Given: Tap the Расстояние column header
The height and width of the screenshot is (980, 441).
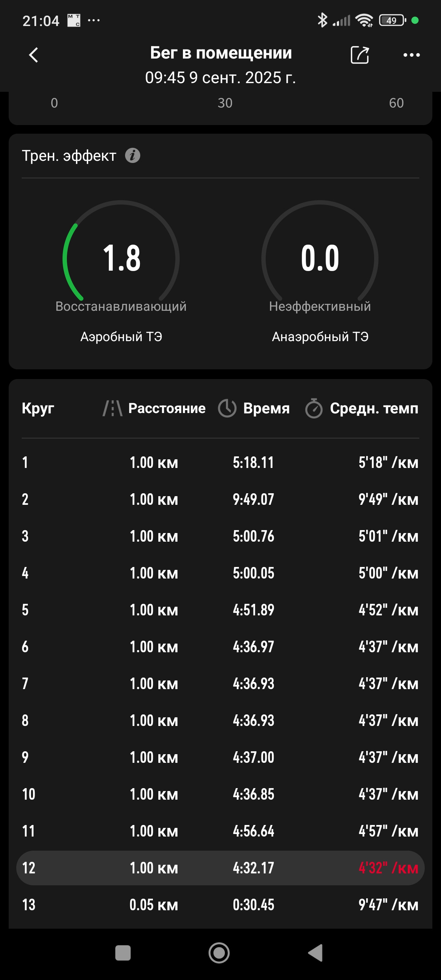Looking at the screenshot, I should click(x=167, y=408).
